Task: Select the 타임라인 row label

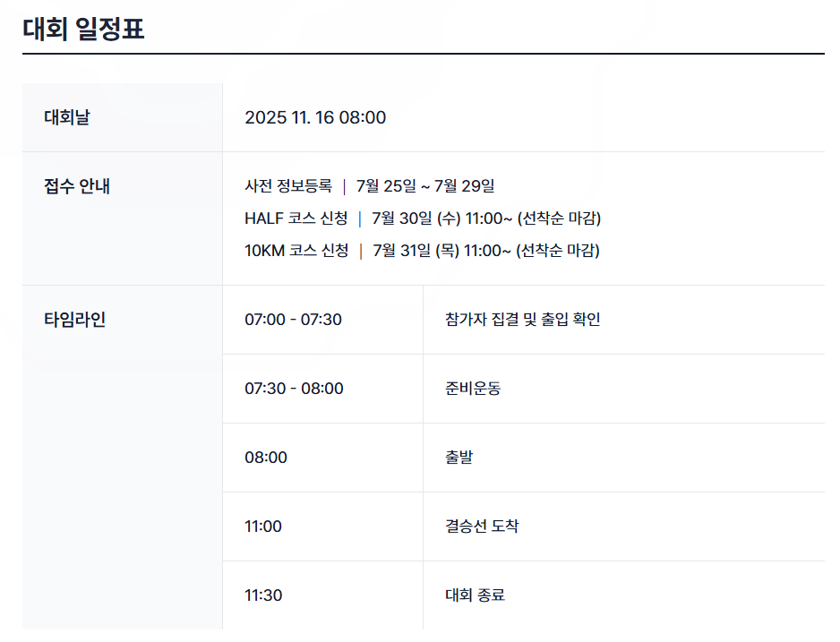Action: 74,320
